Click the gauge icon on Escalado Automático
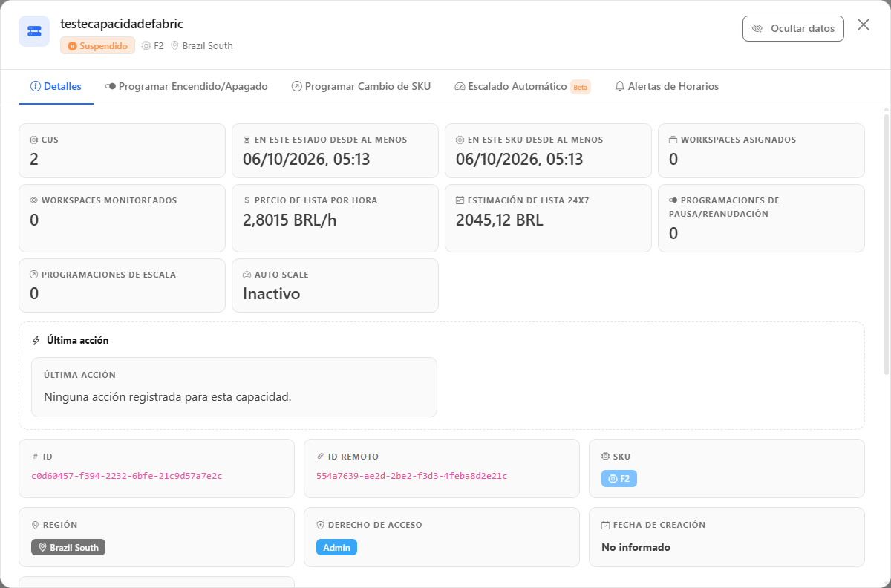The width and height of the screenshot is (891, 588). click(x=460, y=86)
